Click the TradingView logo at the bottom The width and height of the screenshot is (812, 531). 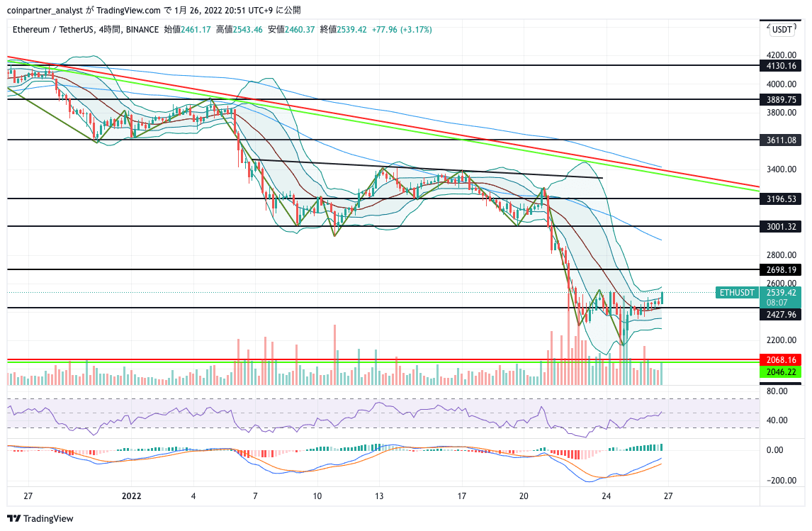[x=40, y=518]
